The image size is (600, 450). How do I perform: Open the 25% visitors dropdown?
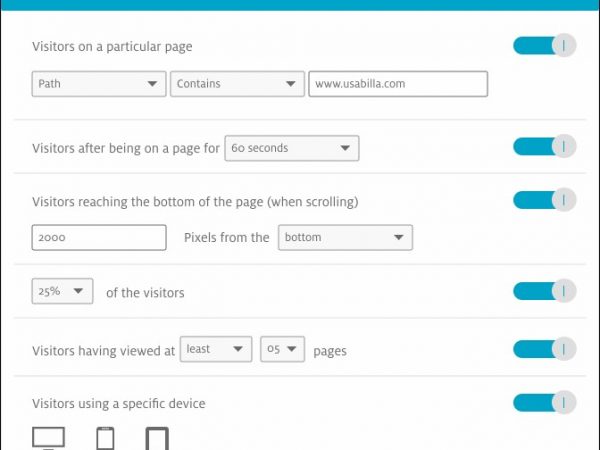pos(62,292)
